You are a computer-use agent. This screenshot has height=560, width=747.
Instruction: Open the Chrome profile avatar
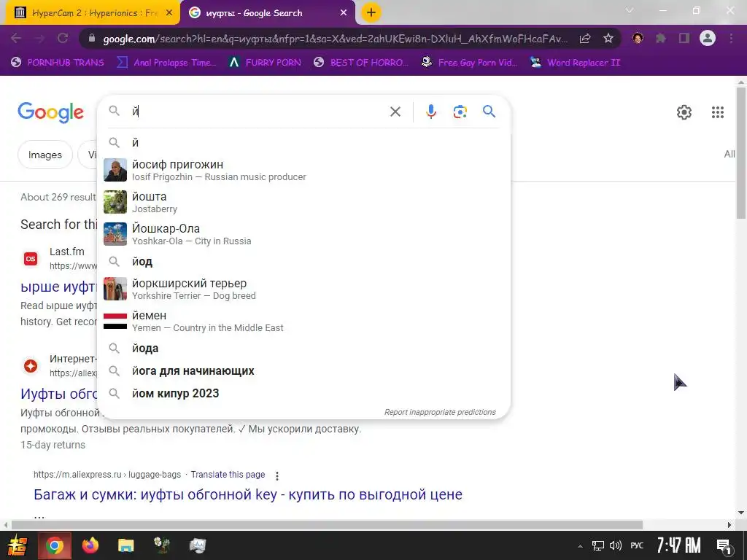pyautogui.click(x=708, y=38)
